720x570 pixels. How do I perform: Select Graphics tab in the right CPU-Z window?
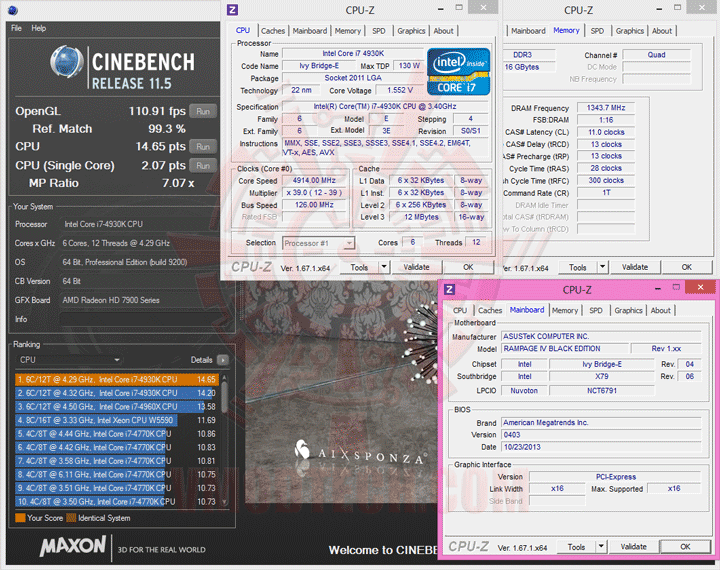click(x=630, y=31)
